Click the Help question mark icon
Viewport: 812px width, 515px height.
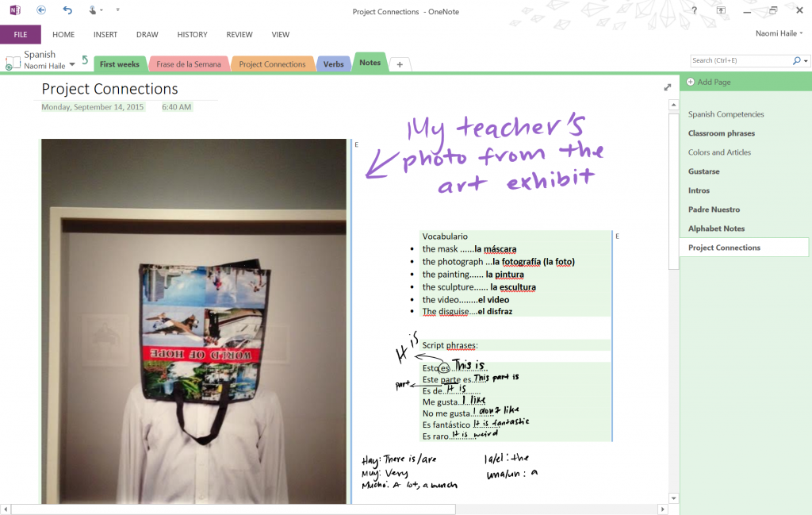coord(695,10)
